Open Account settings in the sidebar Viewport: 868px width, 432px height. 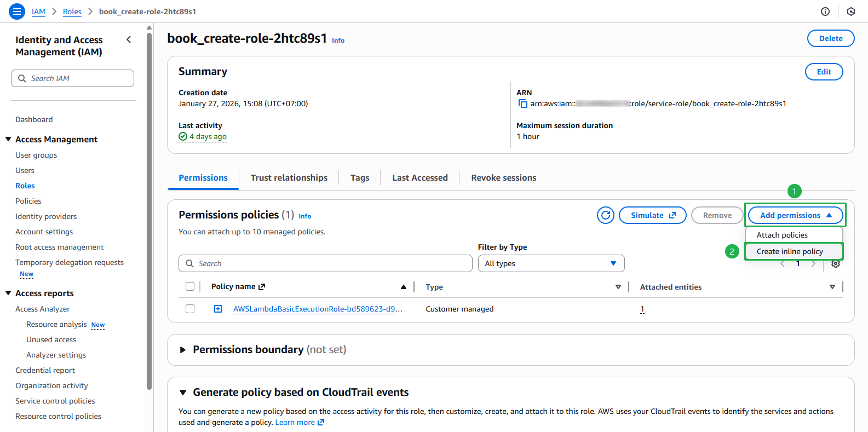44,232
